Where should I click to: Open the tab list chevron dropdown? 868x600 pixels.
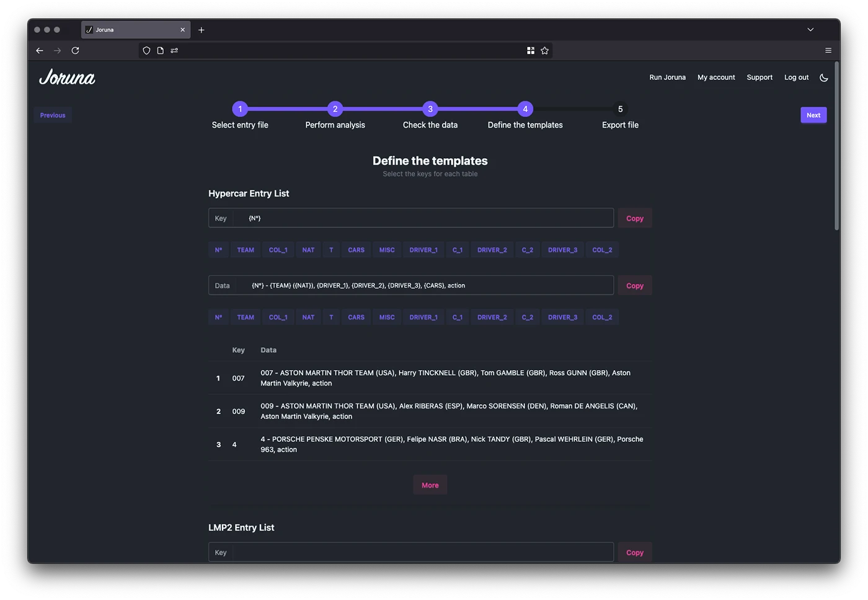tap(810, 29)
